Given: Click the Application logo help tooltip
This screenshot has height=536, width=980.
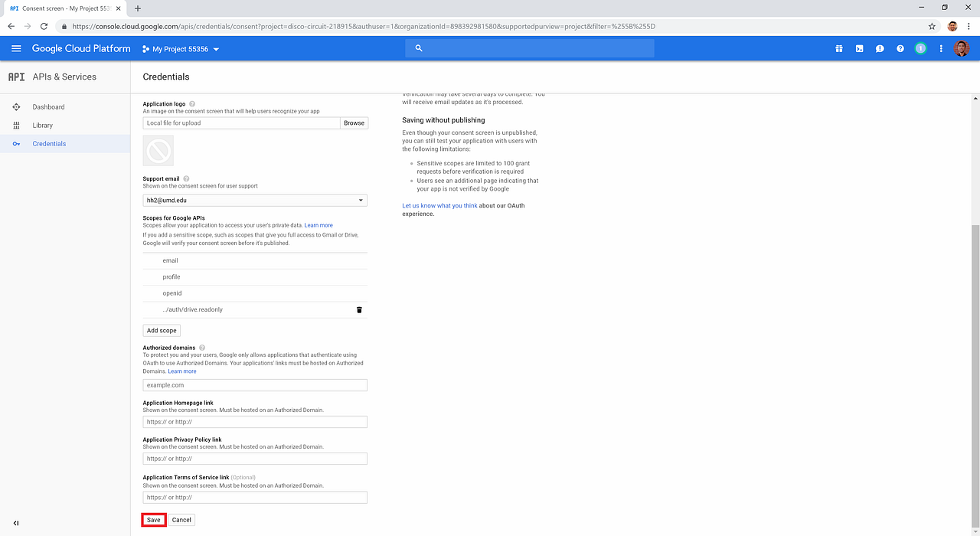Looking at the screenshot, I should coord(191,103).
